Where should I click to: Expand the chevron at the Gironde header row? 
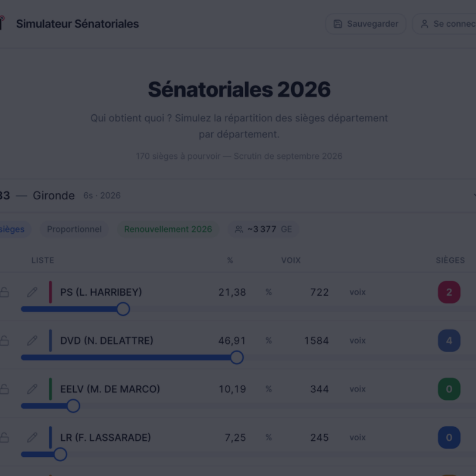pos(474,195)
